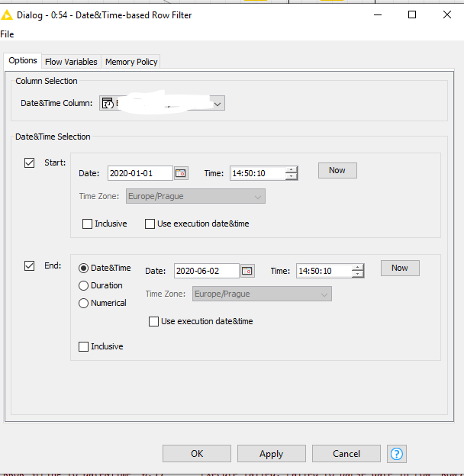The width and height of the screenshot is (464, 476).
Task: Select the Duration radio button
Action: tap(84, 285)
